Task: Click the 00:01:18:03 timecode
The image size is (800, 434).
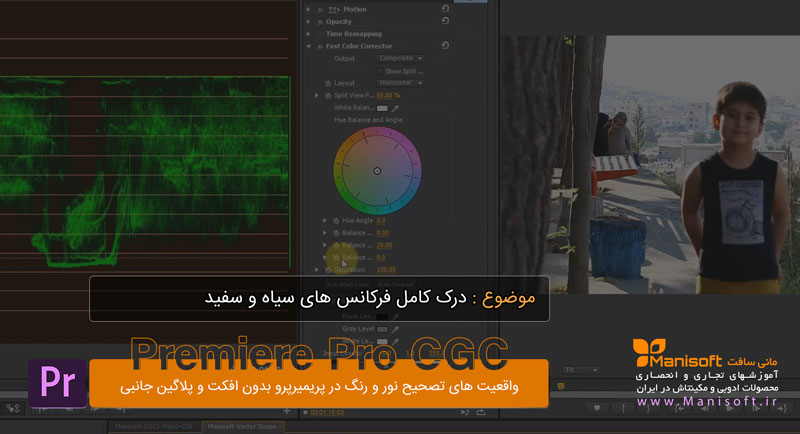Action: click(327, 412)
